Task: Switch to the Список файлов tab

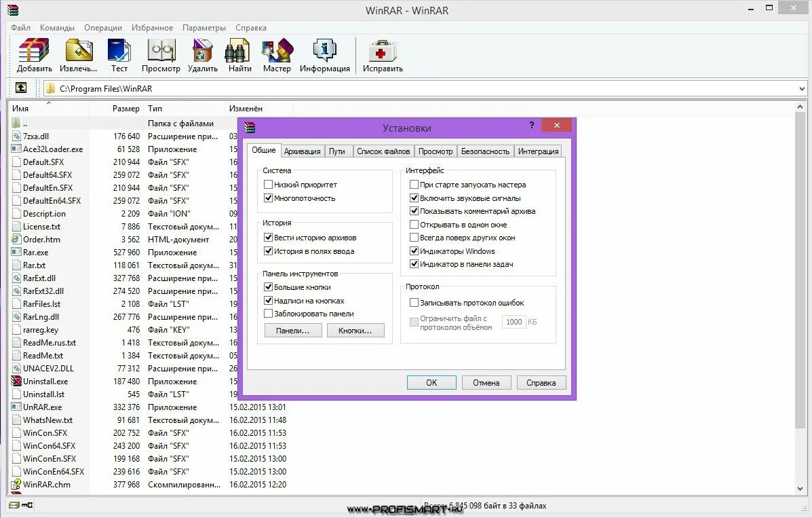Action: pyautogui.click(x=383, y=151)
